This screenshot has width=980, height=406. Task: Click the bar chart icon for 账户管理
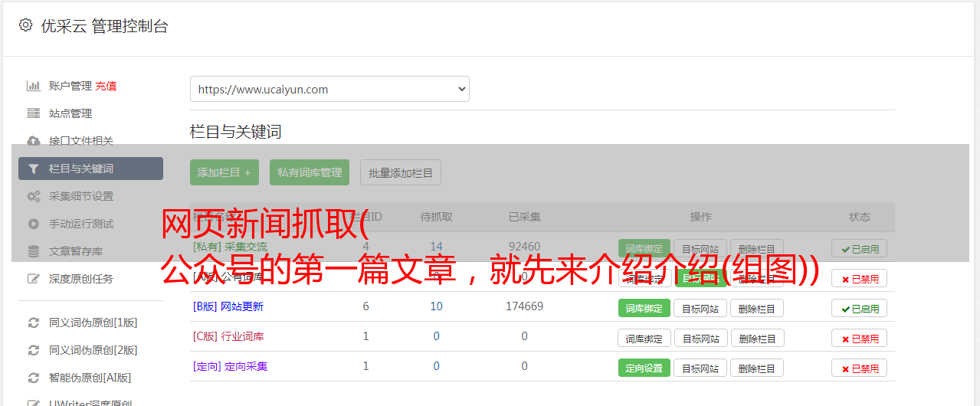pyautogui.click(x=34, y=86)
